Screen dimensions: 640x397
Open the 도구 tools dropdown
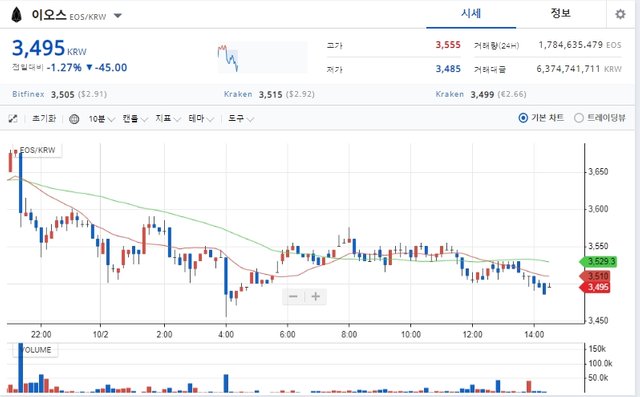click(x=241, y=119)
